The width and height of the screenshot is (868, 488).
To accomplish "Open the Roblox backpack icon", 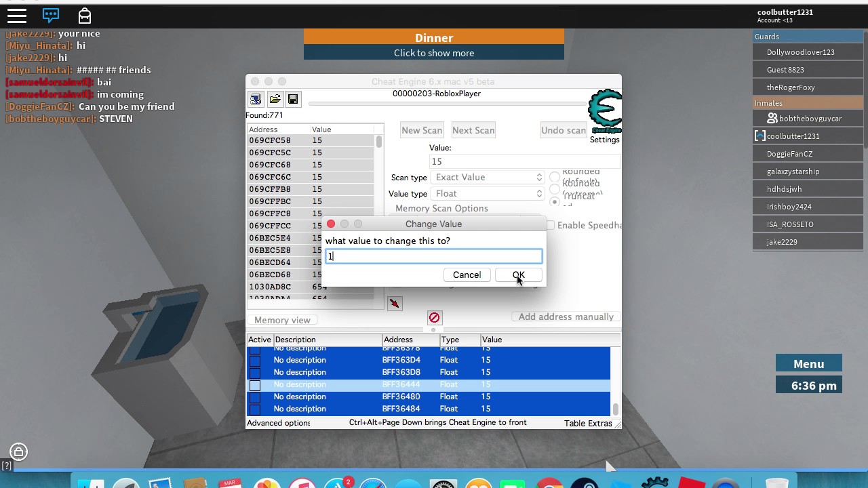I will click(84, 15).
